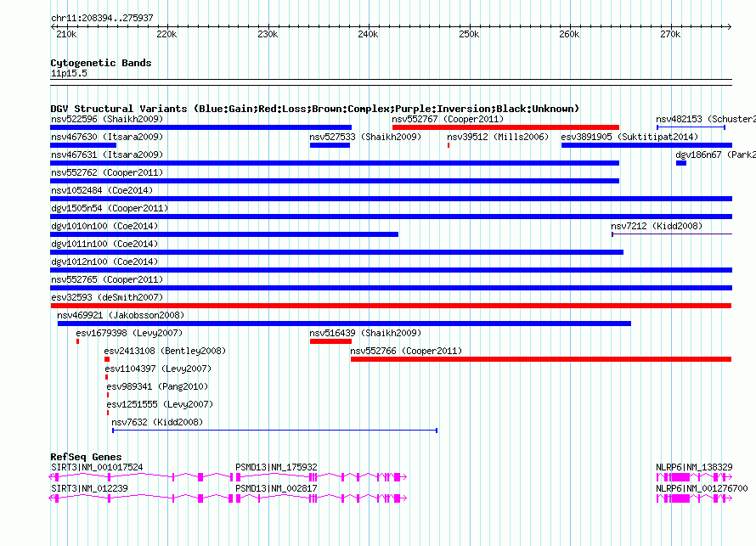Click the DGV Structural Variants track title
The height and width of the screenshot is (546, 756).
tap(315, 109)
